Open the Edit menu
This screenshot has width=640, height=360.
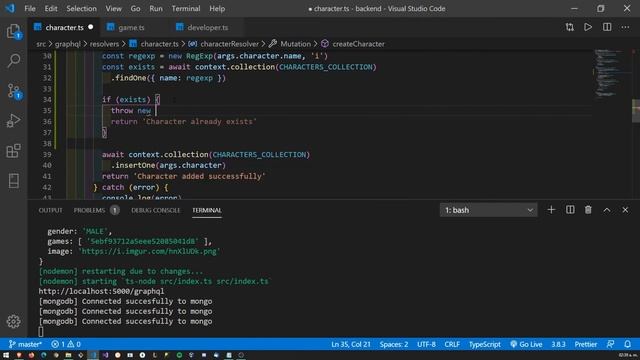[x=51, y=8]
